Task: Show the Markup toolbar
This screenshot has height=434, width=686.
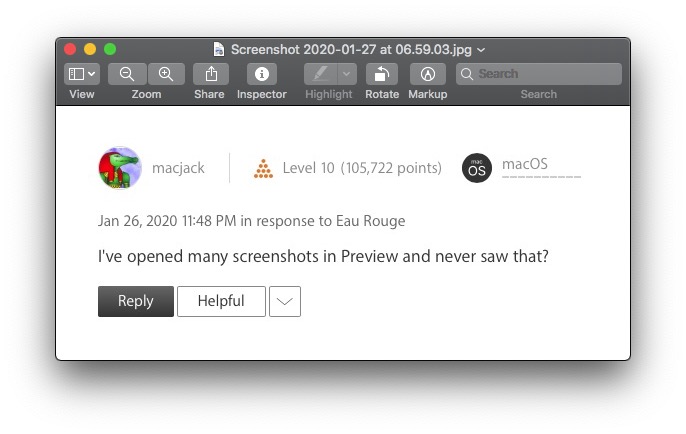Action: click(428, 74)
